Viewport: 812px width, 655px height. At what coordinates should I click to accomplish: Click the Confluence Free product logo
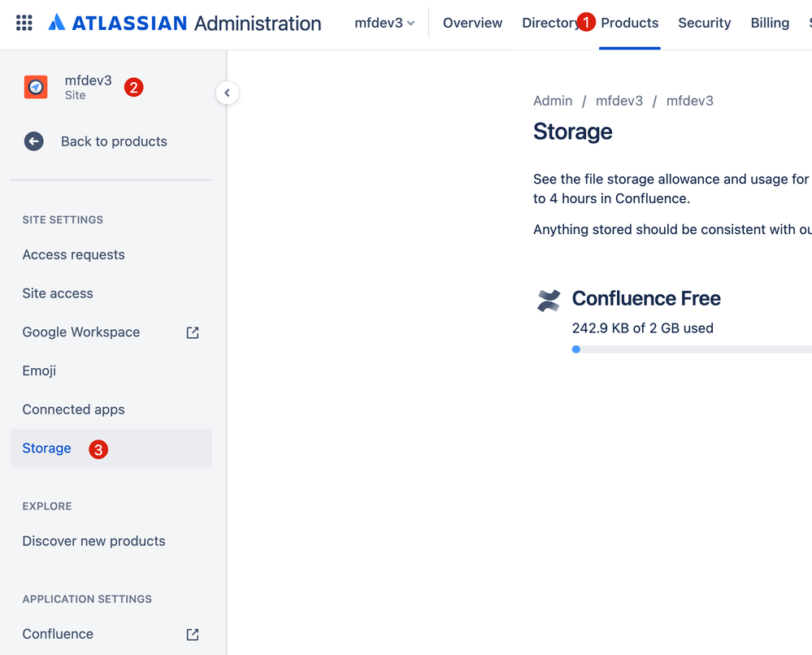point(549,301)
